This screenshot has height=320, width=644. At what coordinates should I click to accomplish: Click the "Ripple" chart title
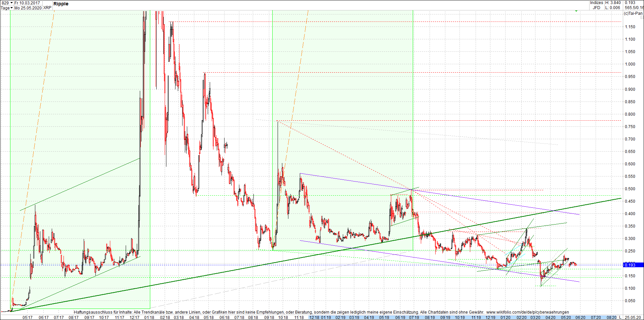[x=61, y=4]
